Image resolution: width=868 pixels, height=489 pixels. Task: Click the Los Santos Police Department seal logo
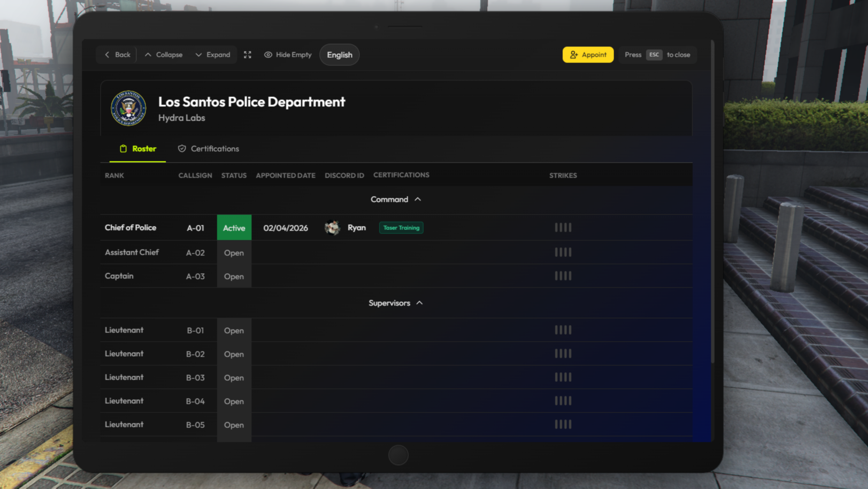pos(128,108)
